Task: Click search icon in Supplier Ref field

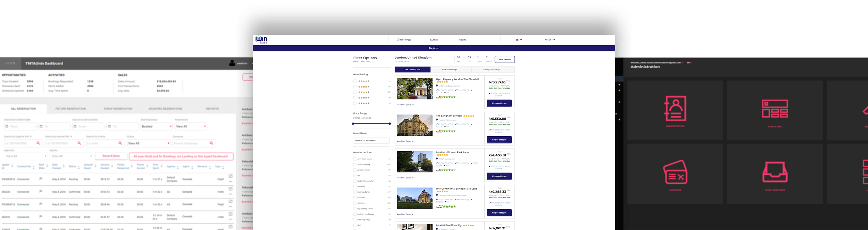Action: (x=38, y=143)
